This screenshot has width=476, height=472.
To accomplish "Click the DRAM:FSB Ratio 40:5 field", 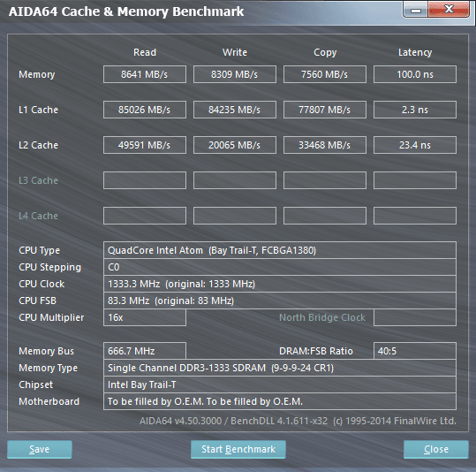I will tap(415, 351).
